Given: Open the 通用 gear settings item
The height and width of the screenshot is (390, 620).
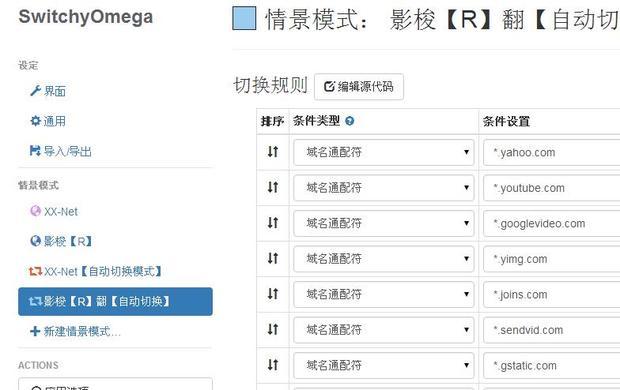Looking at the screenshot, I should coord(48,121).
